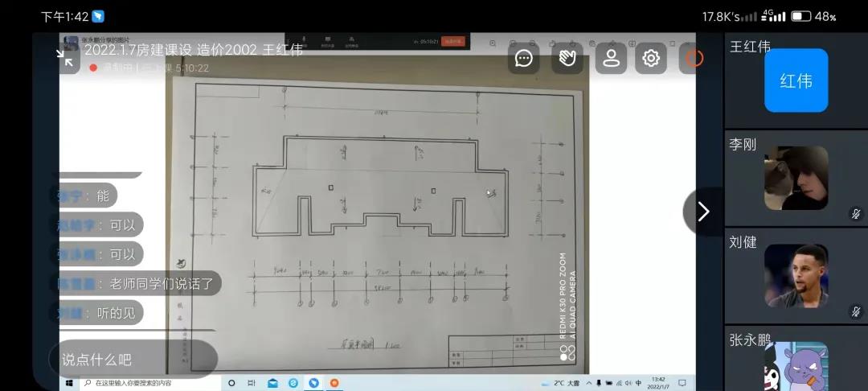
Task: Click the 说点什么吧 chat input field
Action: 133,360
